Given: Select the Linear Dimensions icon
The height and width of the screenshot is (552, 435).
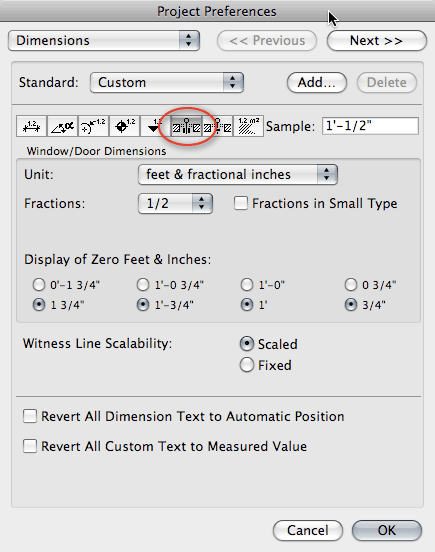Looking at the screenshot, I should 31,126.
